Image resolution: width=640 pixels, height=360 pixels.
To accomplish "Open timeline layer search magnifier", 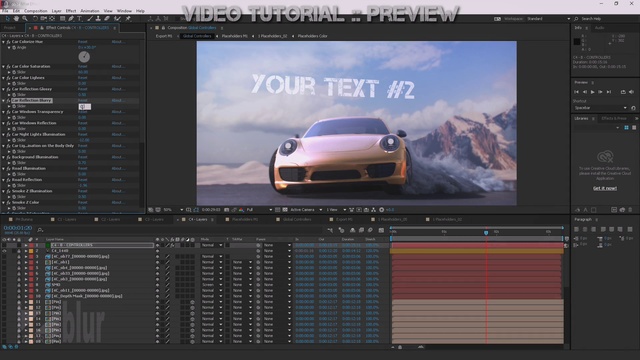I will pyautogui.click(x=40, y=230).
